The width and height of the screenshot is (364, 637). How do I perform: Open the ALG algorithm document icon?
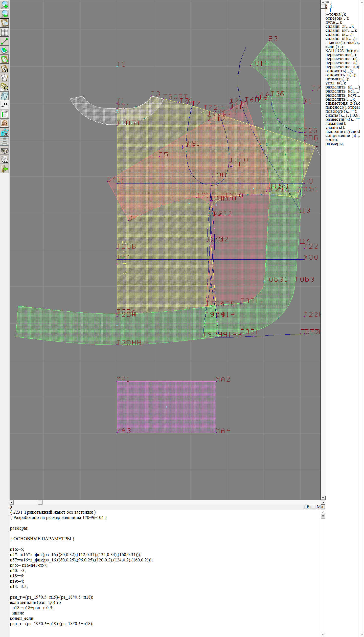pyautogui.click(x=5, y=160)
